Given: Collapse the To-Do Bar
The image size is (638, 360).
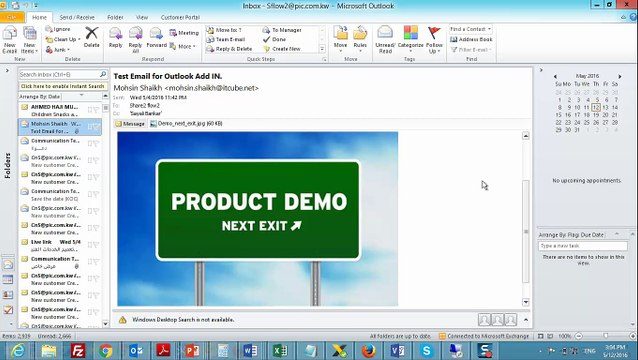Looking at the screenshot, I should pyautogui.click(x=541, y=70).
